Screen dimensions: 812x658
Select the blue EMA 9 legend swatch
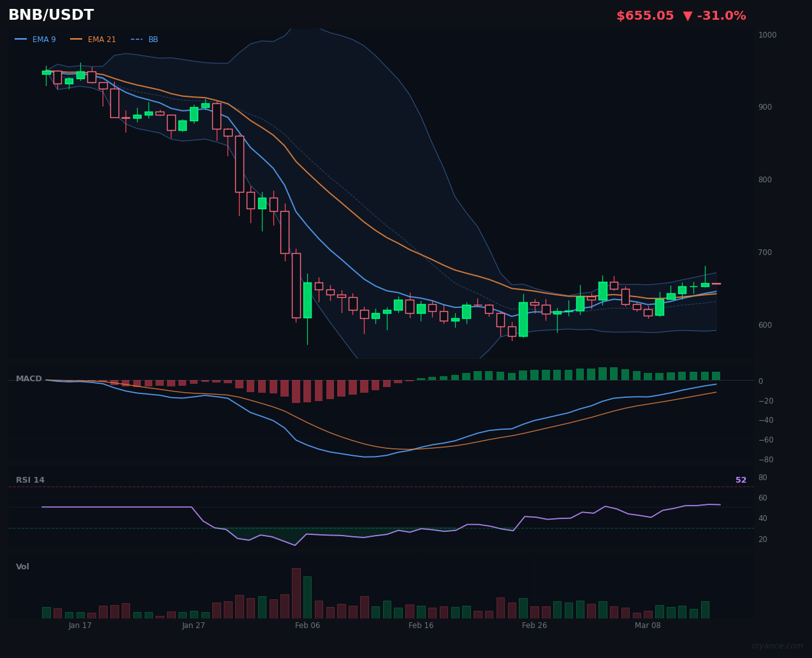tap(21, 39)
